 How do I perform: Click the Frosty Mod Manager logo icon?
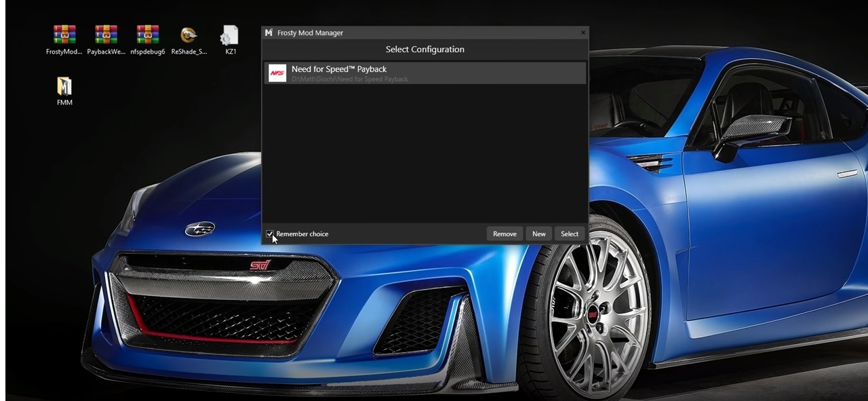point(269,33)
